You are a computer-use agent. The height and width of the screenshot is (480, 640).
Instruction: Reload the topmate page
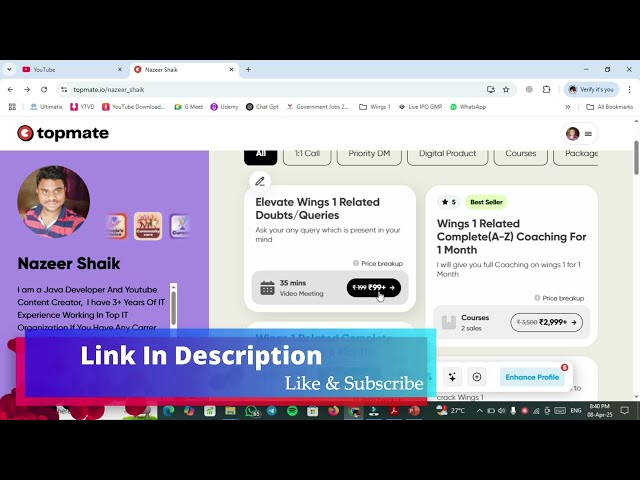click(x=44, y=89)
